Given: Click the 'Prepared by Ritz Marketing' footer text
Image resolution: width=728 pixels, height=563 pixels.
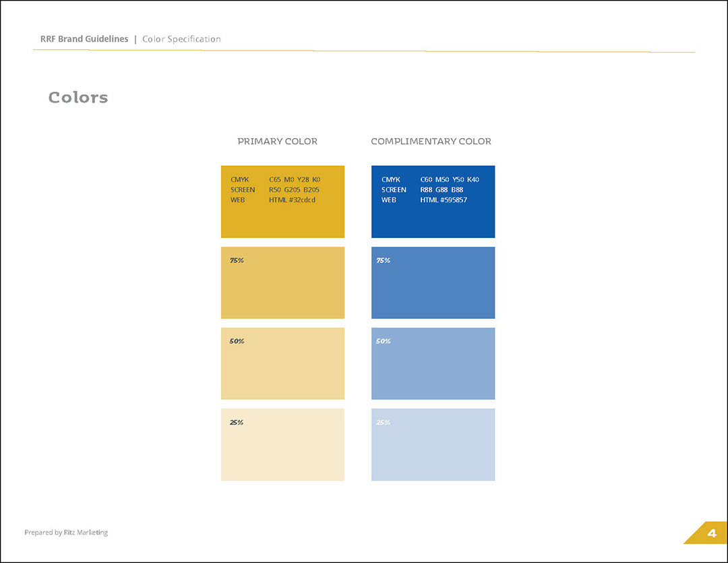Looking at the screenshot, I should [x=66, y=533].
